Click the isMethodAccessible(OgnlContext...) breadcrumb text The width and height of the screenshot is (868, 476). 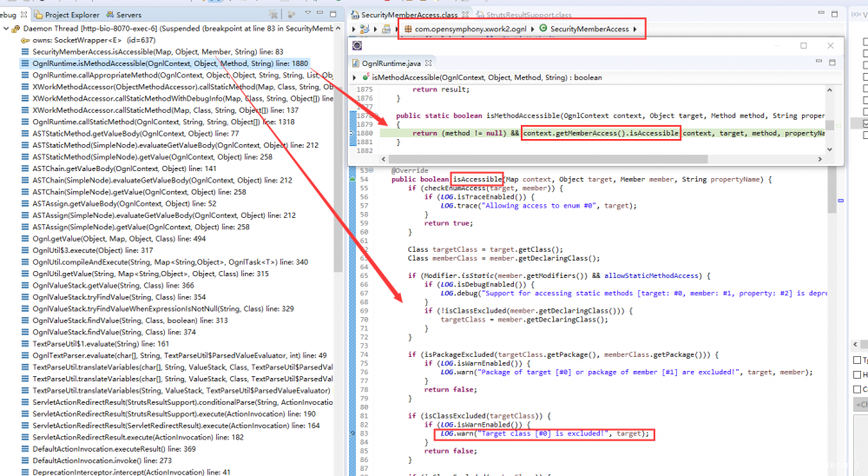pyautogui.click(x=487, y=77)
